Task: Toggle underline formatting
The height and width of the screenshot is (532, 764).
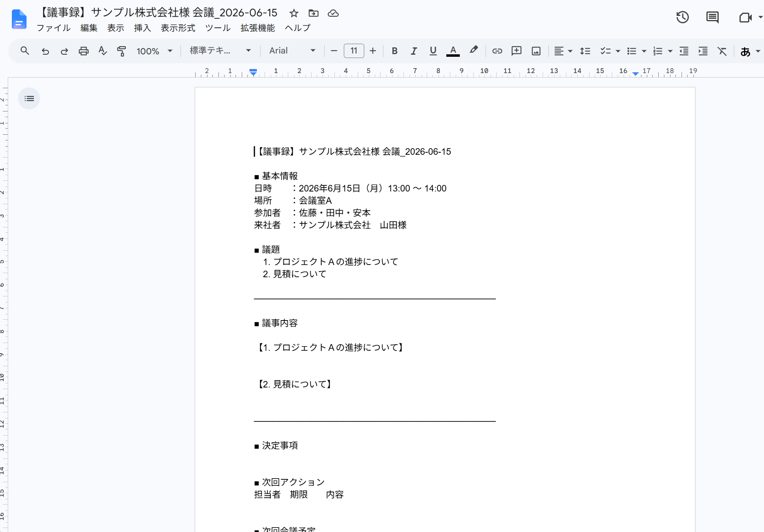Action: [x=433, y=51]
